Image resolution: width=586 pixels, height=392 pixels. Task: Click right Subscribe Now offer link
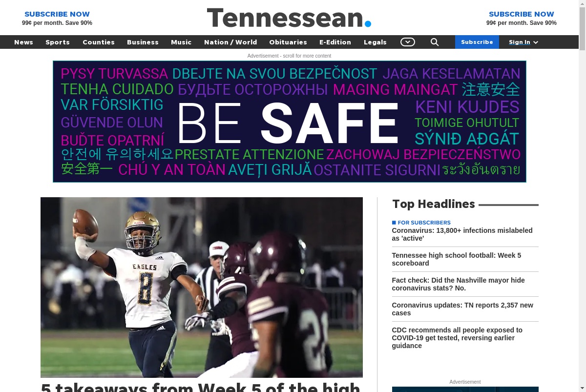point(522,18)
